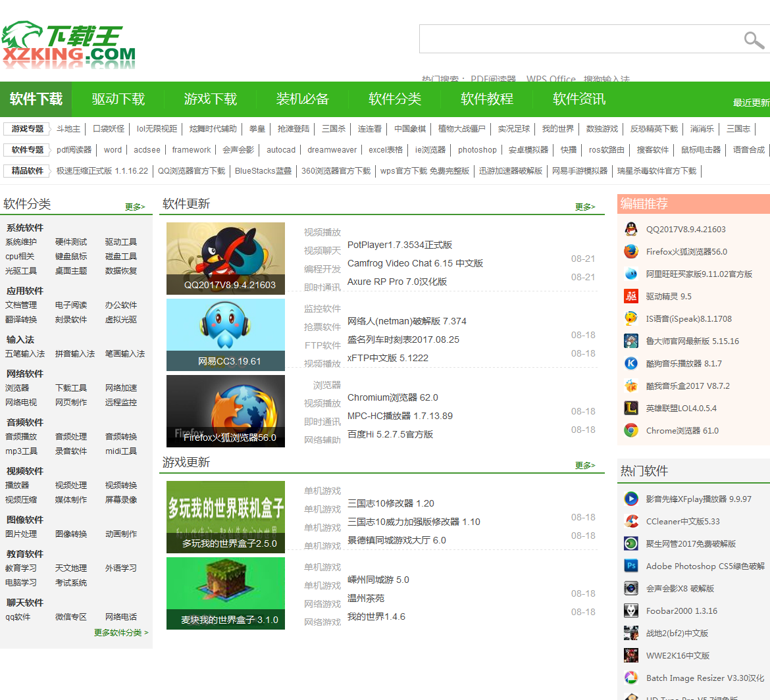Image resolution: width=770 pixels, height=700 pixels.
Task: Click into the search input box
Action: 579,39
